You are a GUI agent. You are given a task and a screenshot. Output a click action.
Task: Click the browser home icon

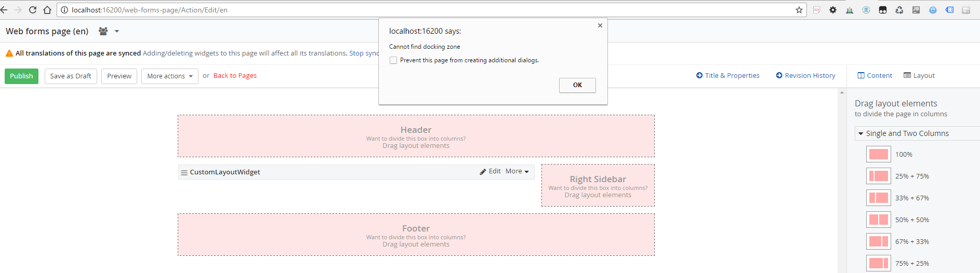[47, 10]
